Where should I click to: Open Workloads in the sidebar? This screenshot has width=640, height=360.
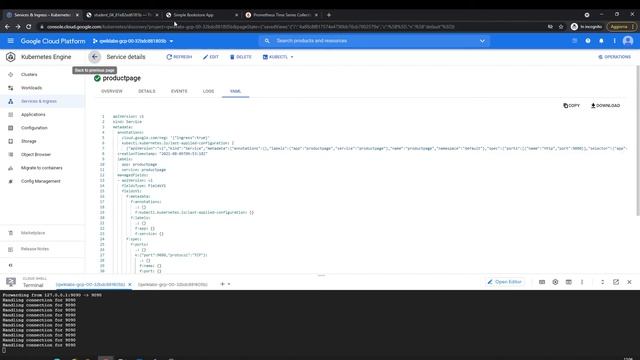[x=31, y=88]
